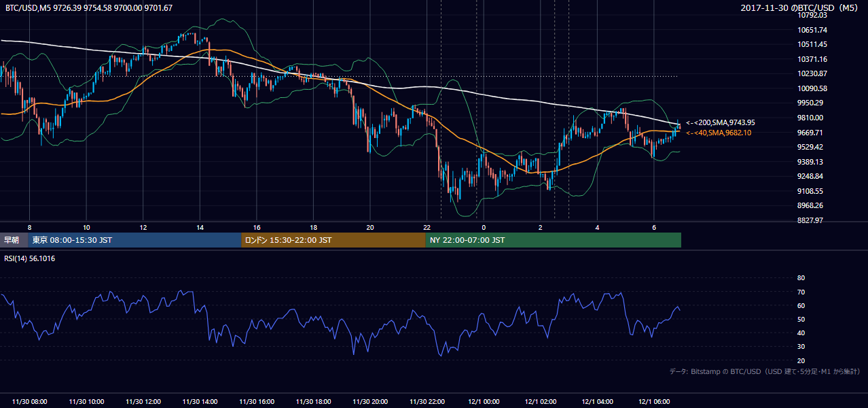Image resolution: width=868 pixels, height=408 pixels.
Task: Select the 12/1 06:00 time label
Action: (x=654, y=402)
